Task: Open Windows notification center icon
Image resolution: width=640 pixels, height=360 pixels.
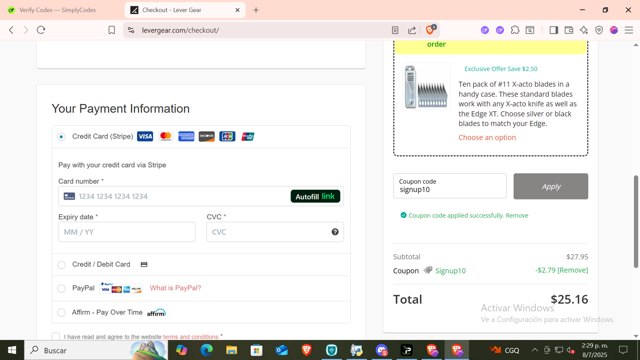Action: (x=623, y=350)
